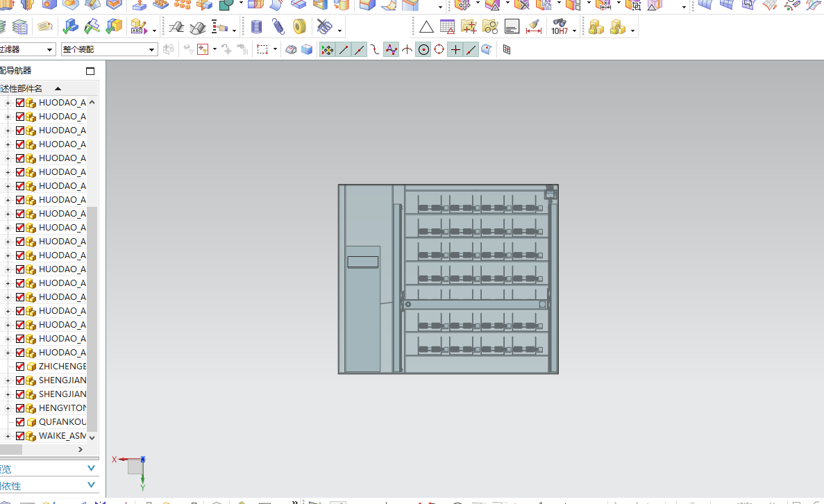Click the yellow tag label icon
This screenshot has width=824, height=504.
tap(45, 27)
